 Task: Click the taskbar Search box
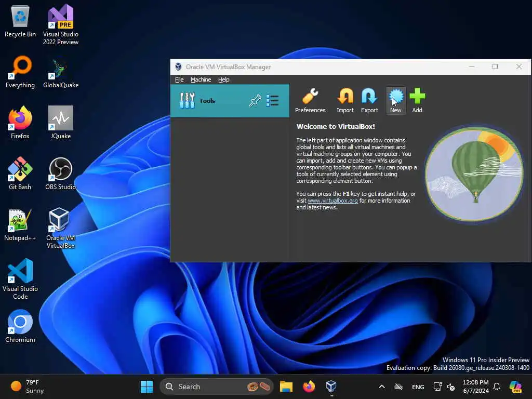click(217, 387)
